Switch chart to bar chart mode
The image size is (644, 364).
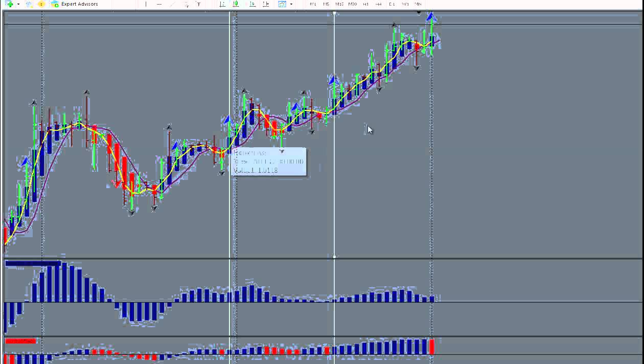pos(222,4)
